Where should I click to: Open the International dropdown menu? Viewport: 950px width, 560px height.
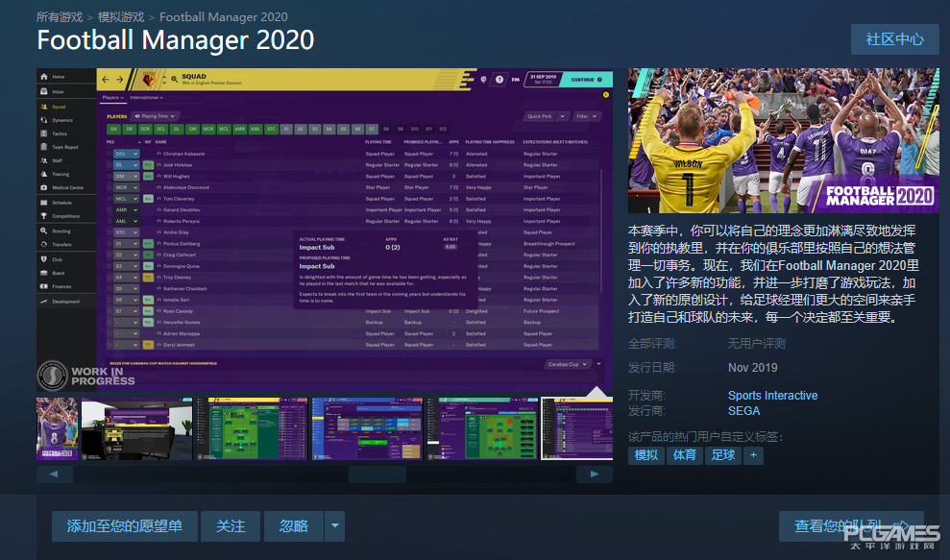(146, 98)
